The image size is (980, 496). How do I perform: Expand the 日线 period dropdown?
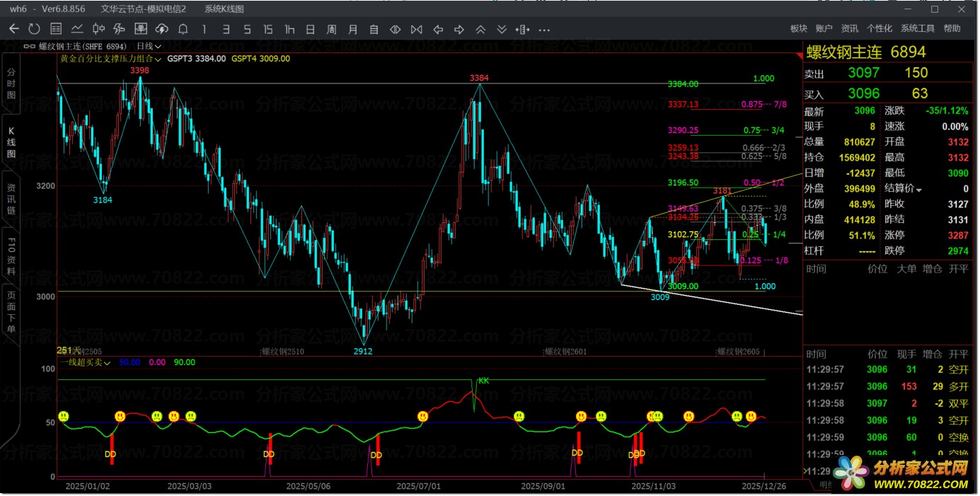[149, 46]
